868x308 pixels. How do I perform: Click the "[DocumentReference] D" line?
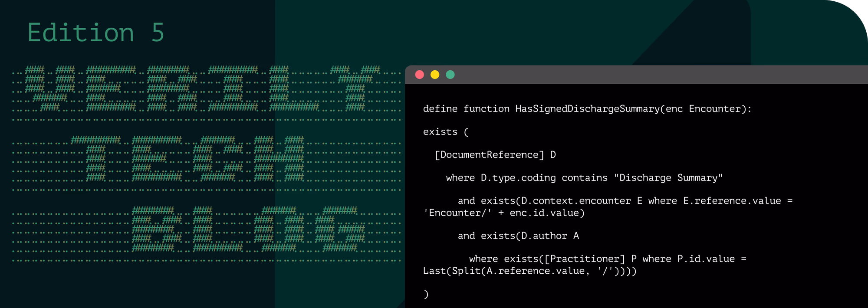point(495,155)
